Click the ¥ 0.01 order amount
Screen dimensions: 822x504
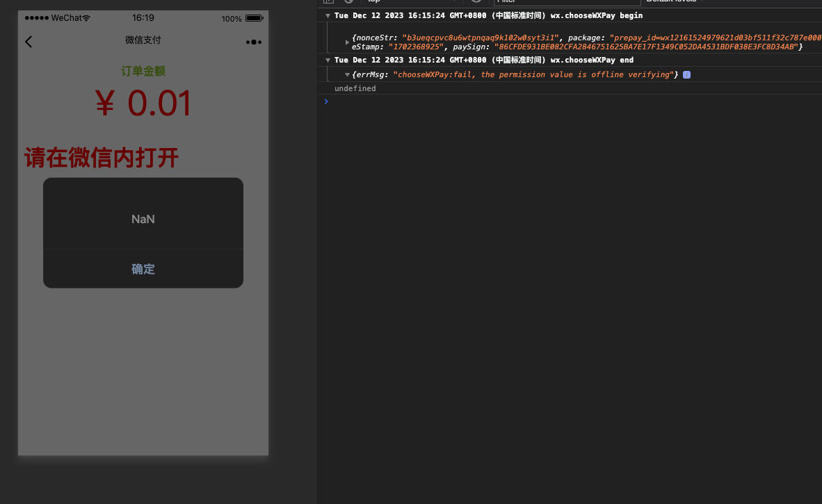tap(143, 103)
